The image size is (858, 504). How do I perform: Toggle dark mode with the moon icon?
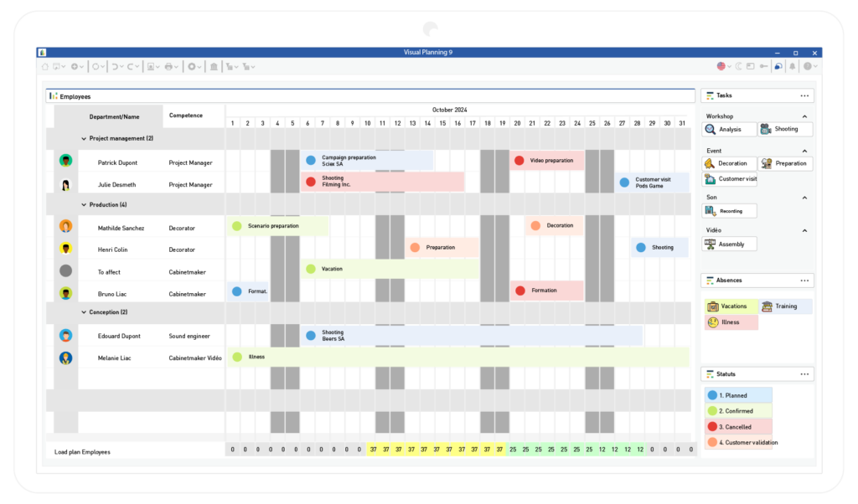(738, 65)
